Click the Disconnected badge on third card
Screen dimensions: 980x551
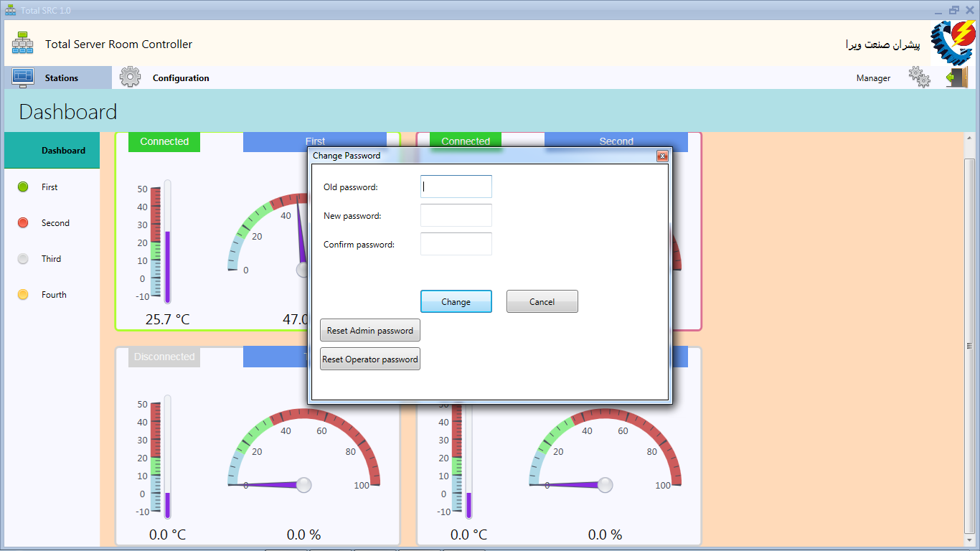pyautogui.click(x=164, y=357)
